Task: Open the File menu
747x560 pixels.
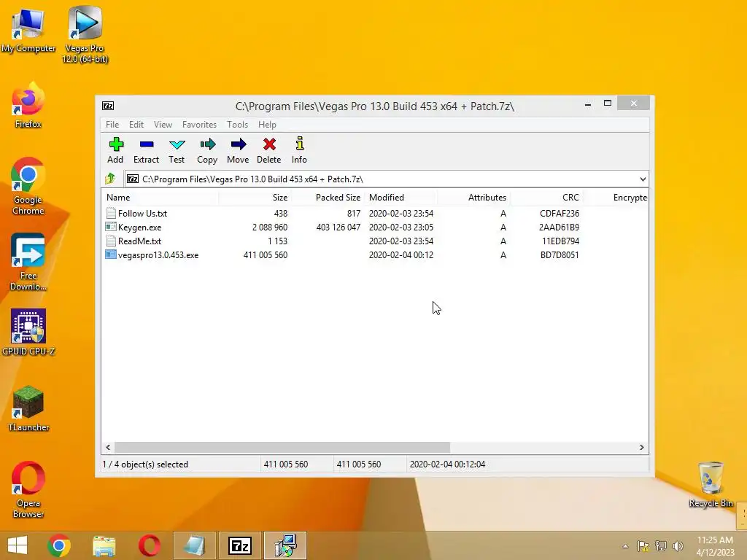Action: point(112,124)
